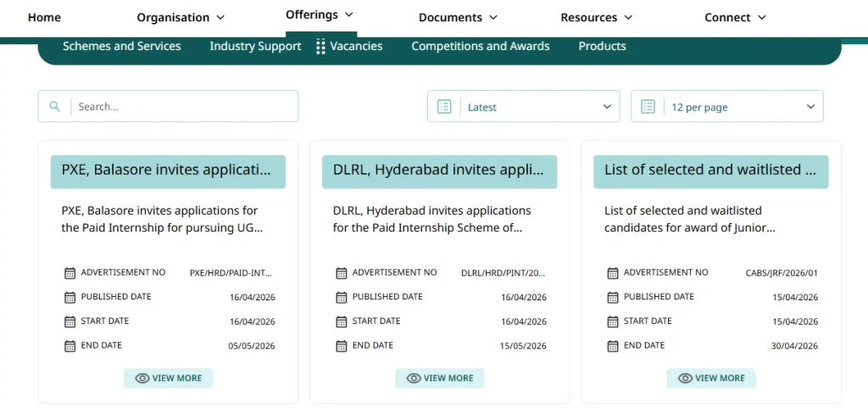
Task: Click the grid dots icon next to Vacancies
Action: pyautogui.click(x=320, y=47)
